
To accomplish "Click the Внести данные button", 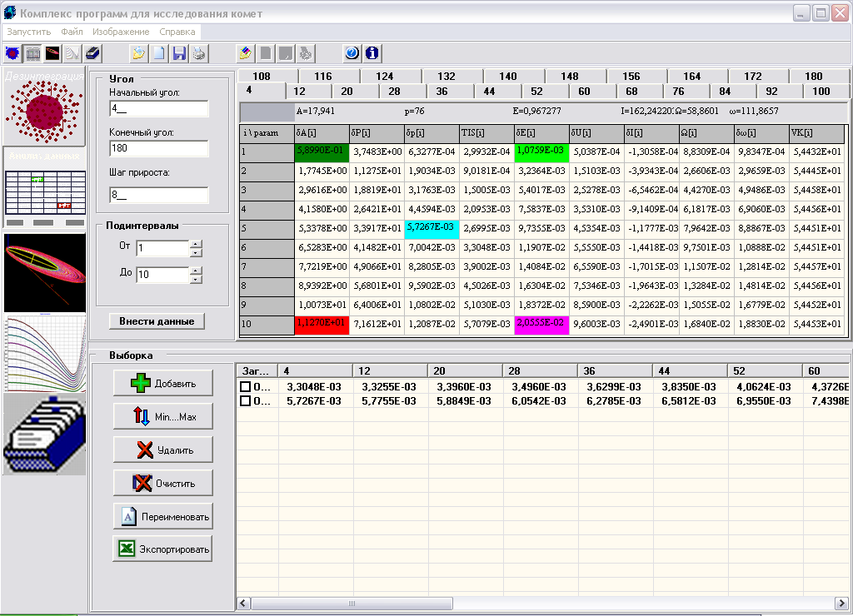I will click(157, 321).
